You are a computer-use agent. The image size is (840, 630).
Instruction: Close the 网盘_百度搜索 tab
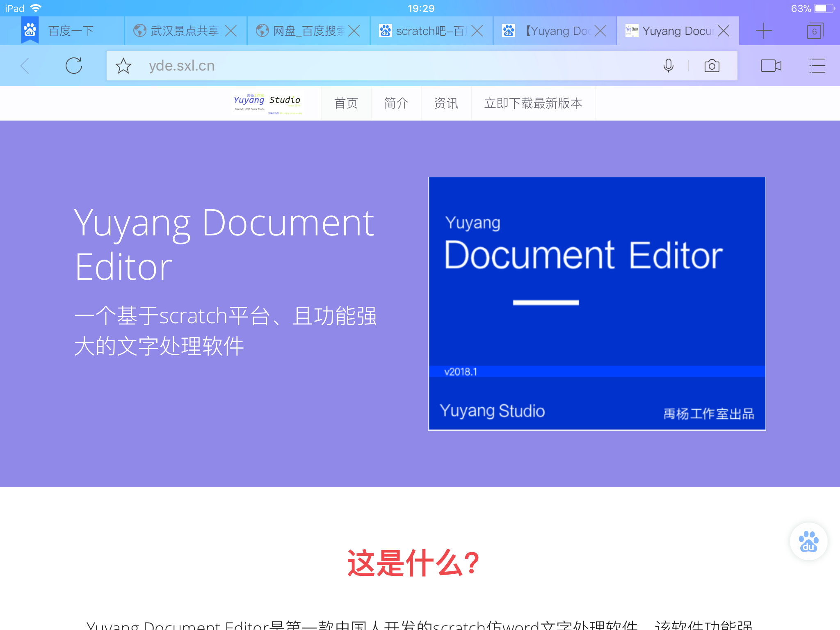tap(354, 31)
